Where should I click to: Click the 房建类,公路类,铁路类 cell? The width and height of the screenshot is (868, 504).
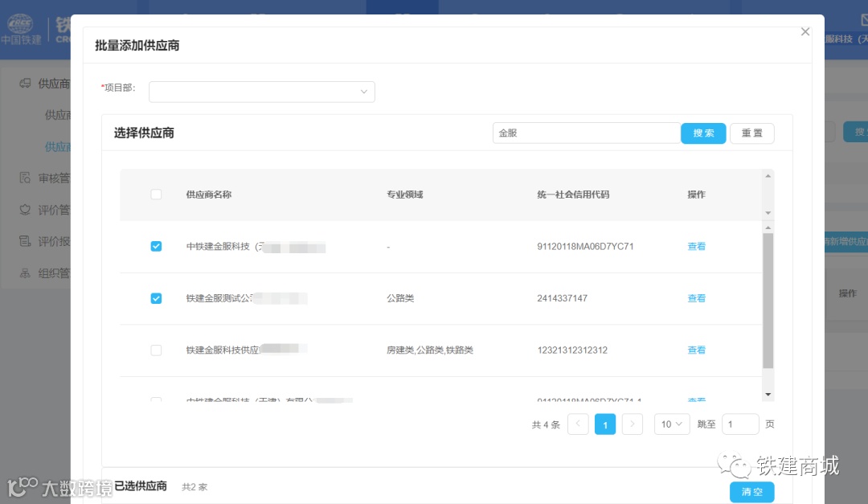429,350
